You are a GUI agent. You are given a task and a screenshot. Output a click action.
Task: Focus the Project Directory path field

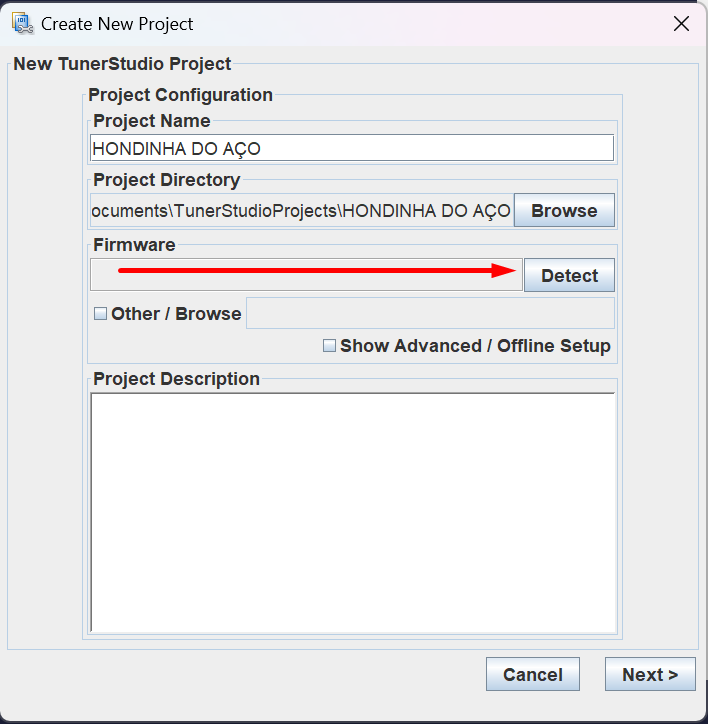(x=301, y=211)
